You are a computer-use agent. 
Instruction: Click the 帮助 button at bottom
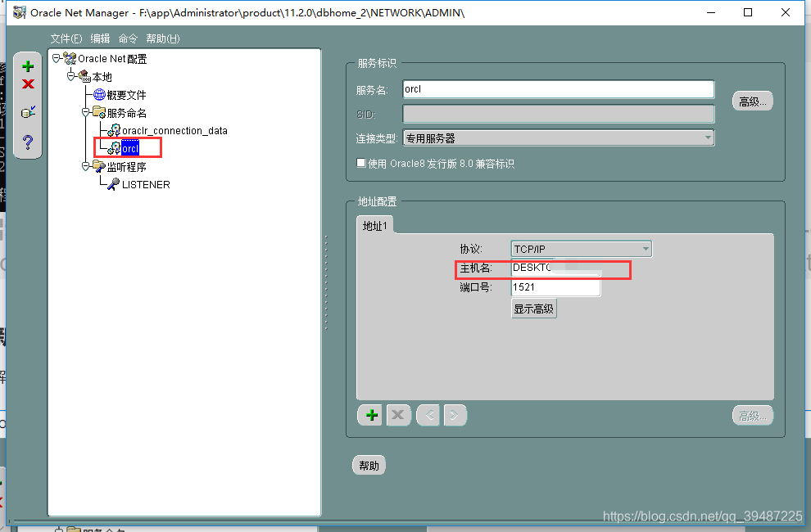(369, 466)
